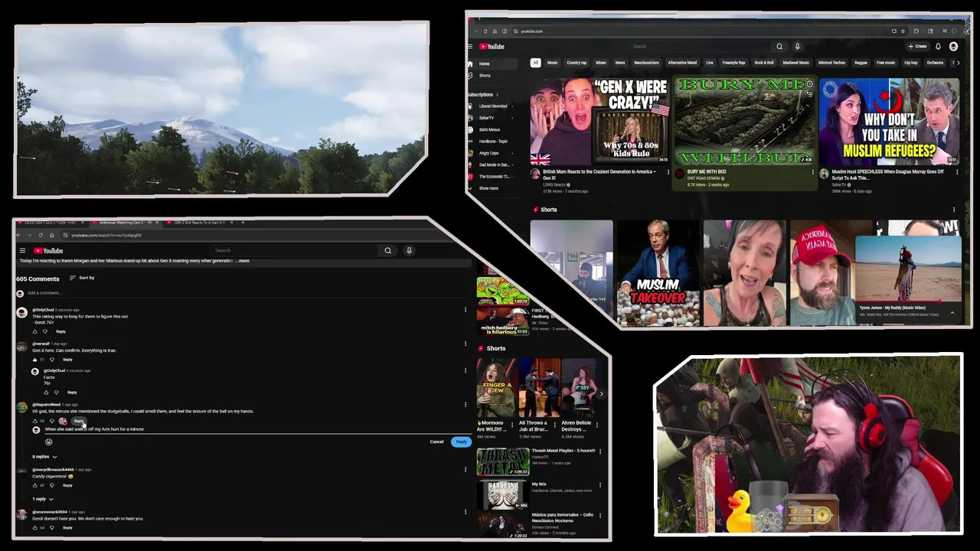The width and height of the screenshot is (980, 551).
Task: Cancel the reply being written
Action: point(436,442)
